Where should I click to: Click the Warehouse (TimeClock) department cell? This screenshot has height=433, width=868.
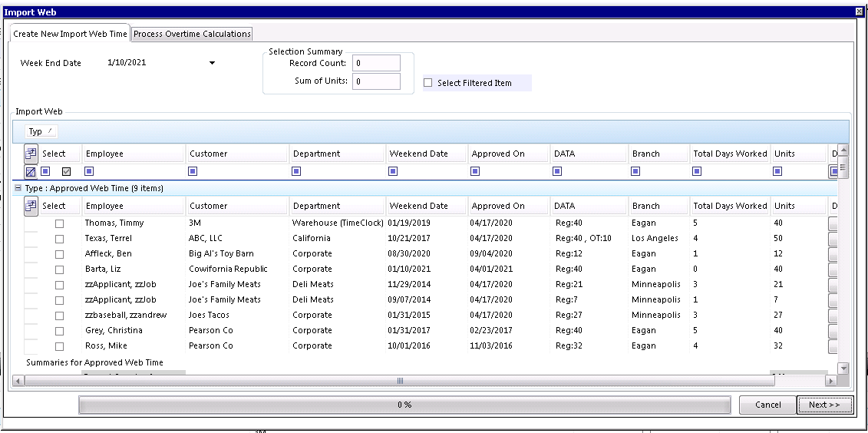coord(338,223)
